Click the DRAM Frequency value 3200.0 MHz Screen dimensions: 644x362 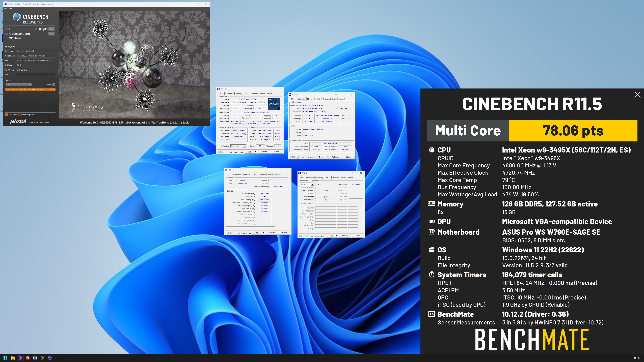tap(264, 194)
